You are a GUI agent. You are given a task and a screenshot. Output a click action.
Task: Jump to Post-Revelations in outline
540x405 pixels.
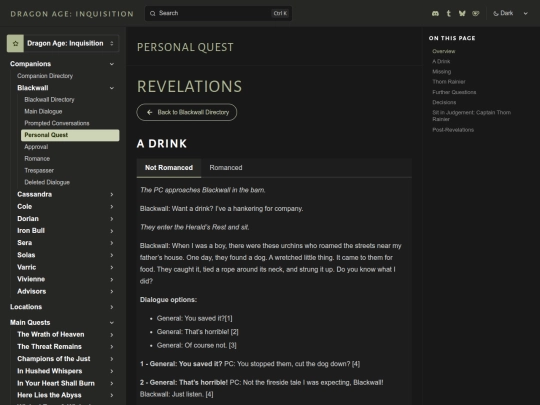coord(453,130)
